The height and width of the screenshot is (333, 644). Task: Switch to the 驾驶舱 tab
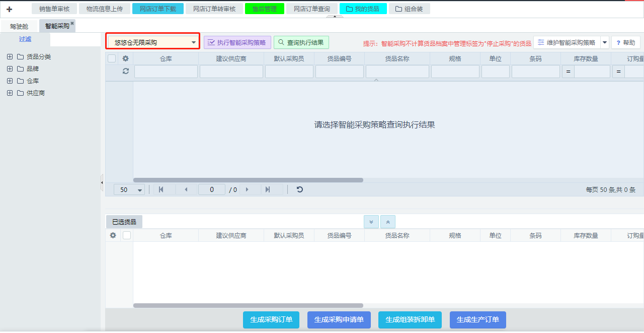point(19,26)
